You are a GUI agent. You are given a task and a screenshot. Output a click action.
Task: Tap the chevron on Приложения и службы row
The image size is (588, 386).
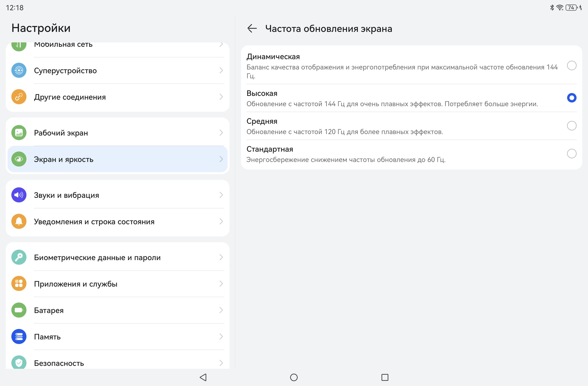click(x=221, y=284)
